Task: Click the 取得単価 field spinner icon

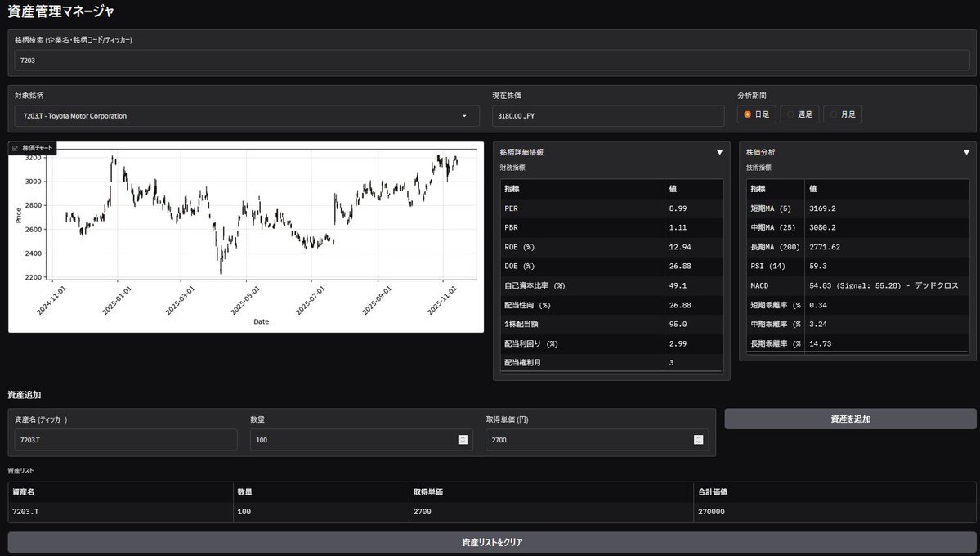Action: tap(698, 440)
